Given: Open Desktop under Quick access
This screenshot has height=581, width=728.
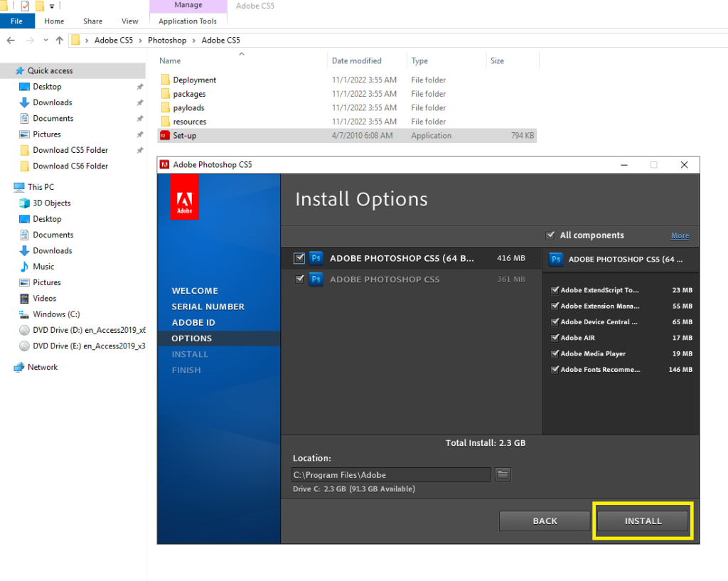Looking at the screenshot, I should [47, 87].
